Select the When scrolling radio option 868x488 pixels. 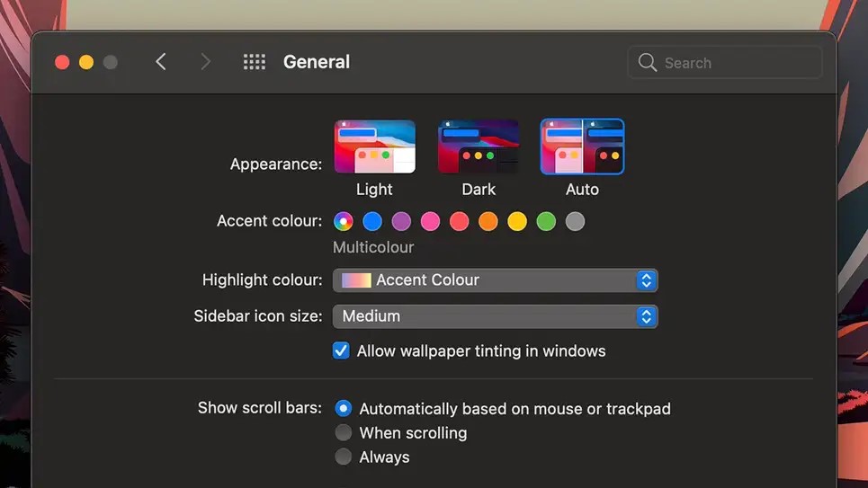[x=344, y=432]
